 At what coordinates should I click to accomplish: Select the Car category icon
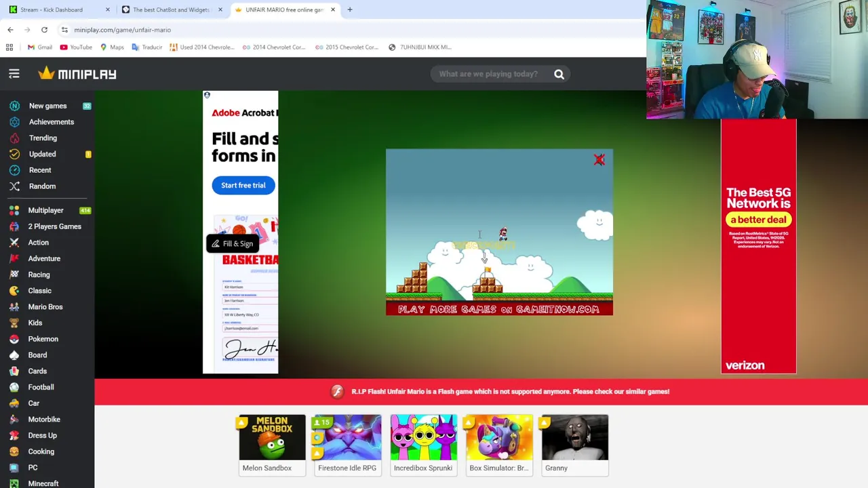coord(14,403)
